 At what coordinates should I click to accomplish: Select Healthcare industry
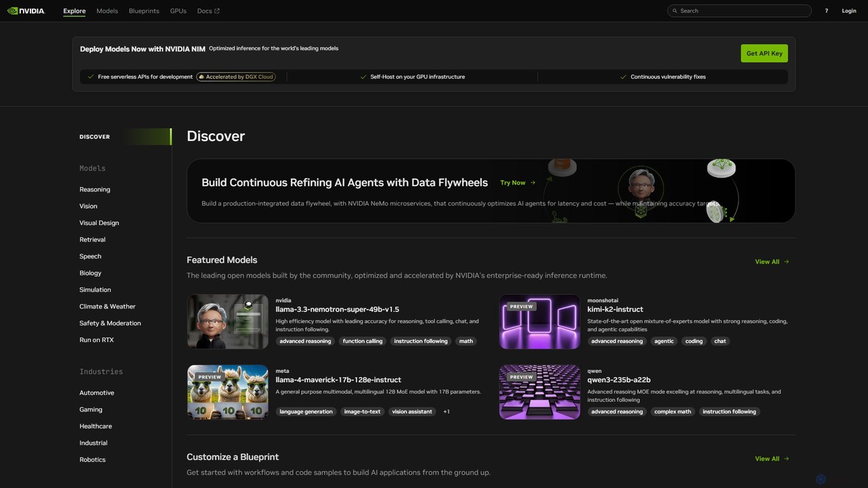96,426
